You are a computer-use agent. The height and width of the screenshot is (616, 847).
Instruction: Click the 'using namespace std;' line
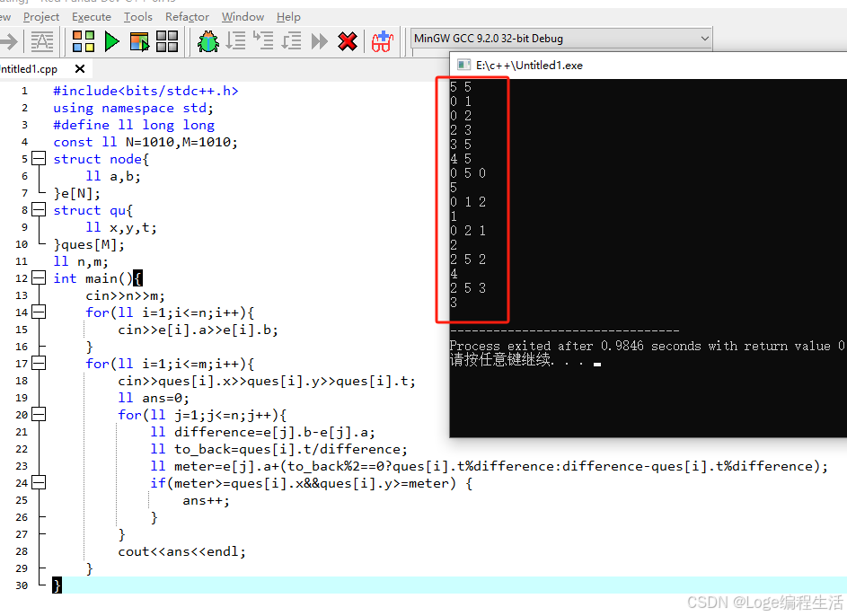[134, 108]
